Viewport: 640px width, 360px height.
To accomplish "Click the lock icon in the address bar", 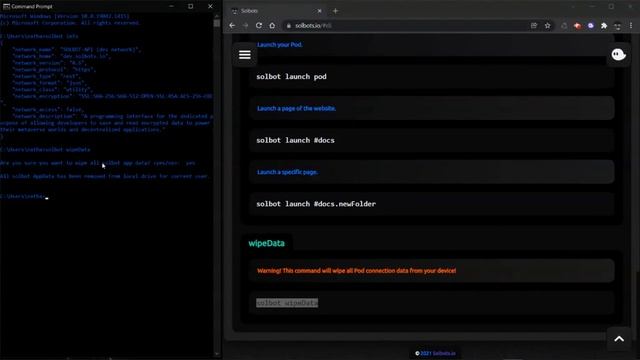I will 289,26.
